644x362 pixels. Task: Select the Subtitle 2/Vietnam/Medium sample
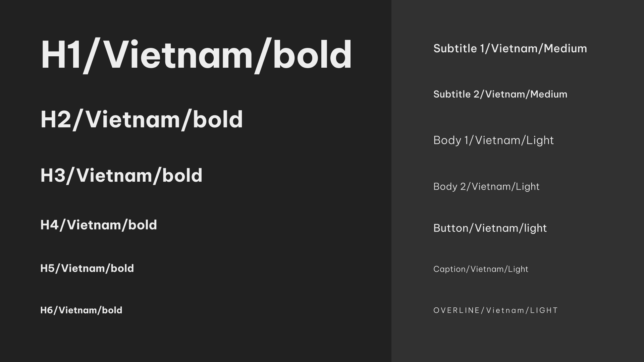click(x=500, y=94)
